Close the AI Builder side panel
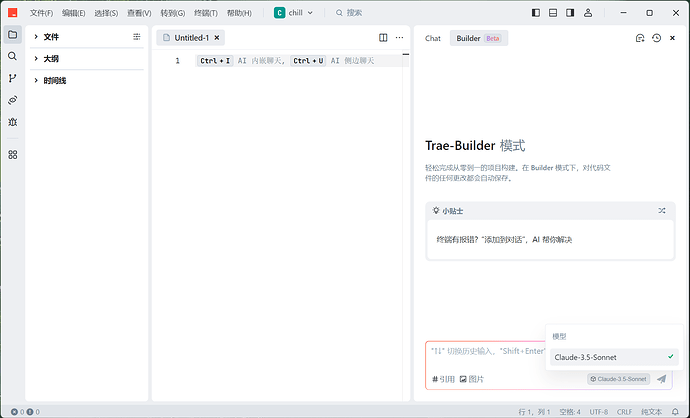Image resolution: width=690 pixels, height=418 pixels. [x=672, y=38]
